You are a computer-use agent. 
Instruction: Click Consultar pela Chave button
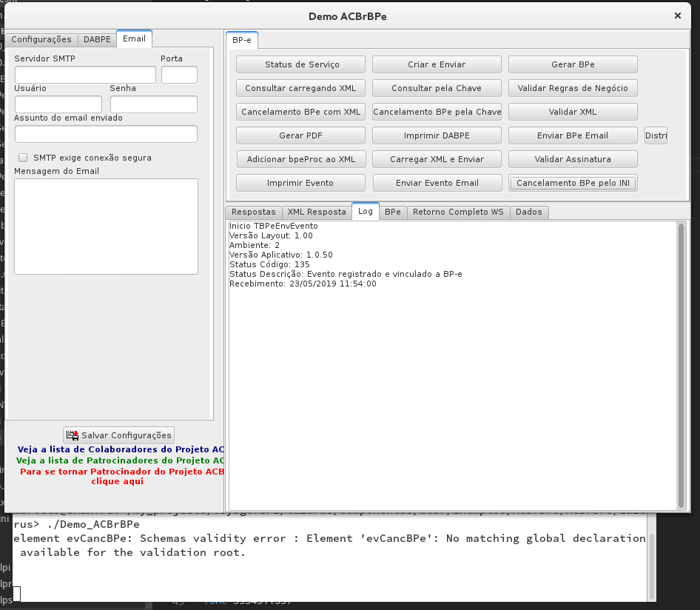pos(437,88)
